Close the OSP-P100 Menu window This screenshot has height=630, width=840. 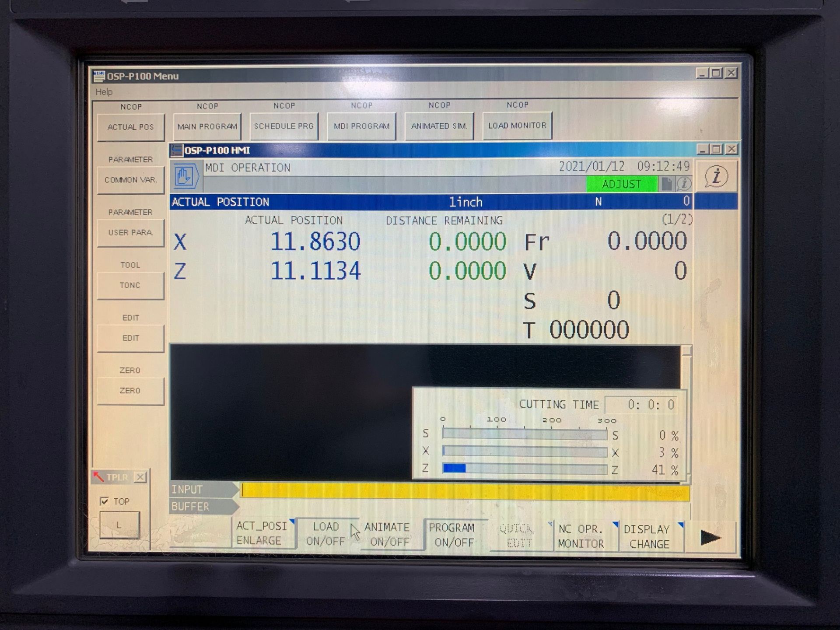[731, 73]
